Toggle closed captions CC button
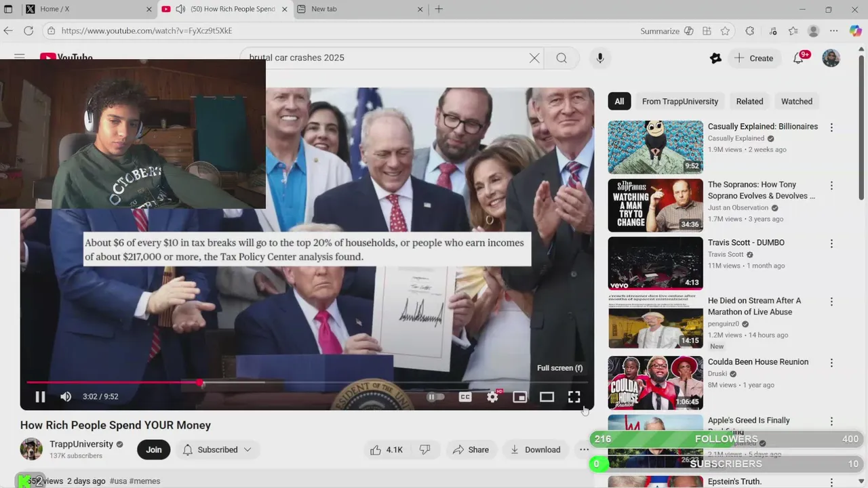This screenshot has width=868, height=488. (465, 397)
